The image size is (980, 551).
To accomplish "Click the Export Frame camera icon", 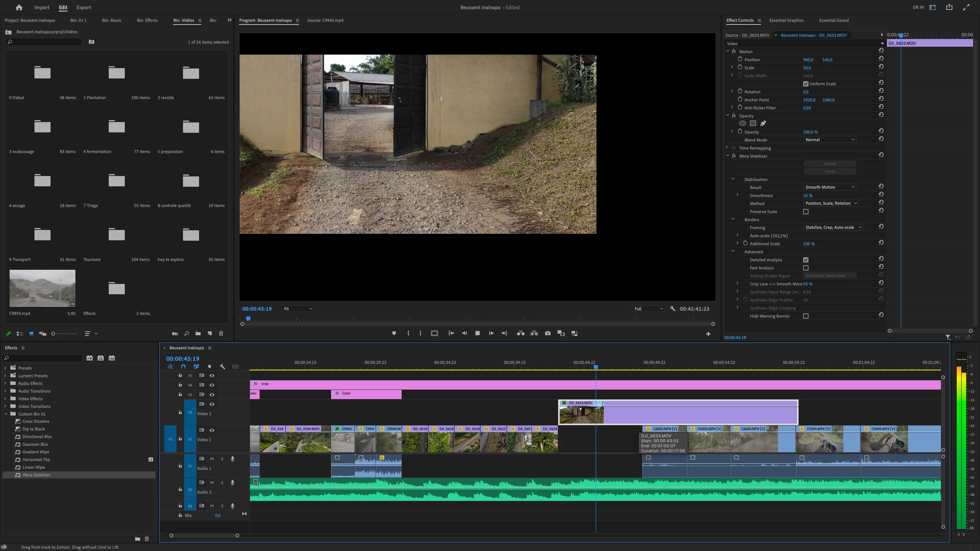I will 548,333.
